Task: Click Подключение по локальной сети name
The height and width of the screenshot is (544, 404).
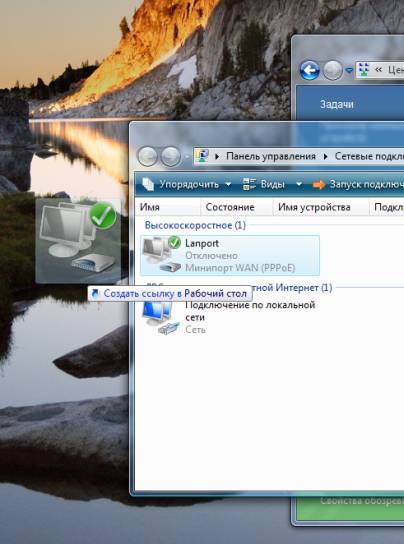Action: [x=250, y=311]
